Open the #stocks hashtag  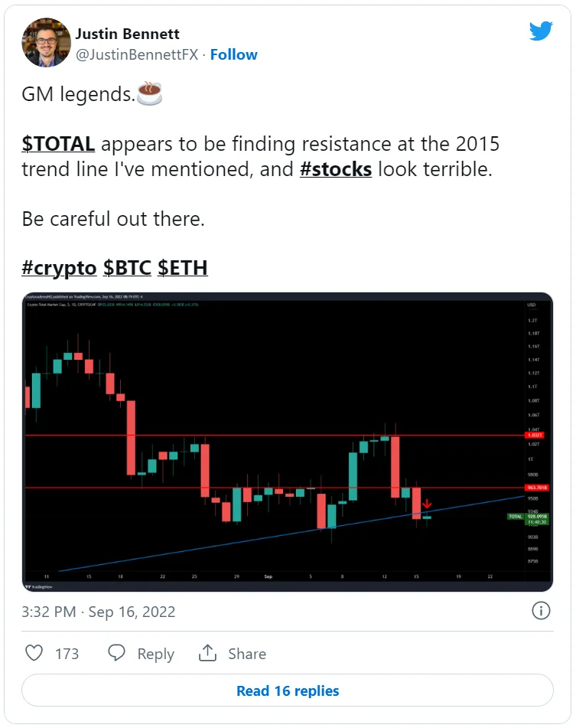336,168
